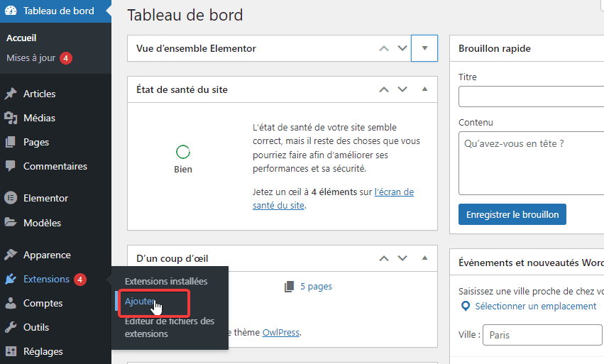This screenshot has width=604, height=364.
Task: Click the red 4 badge next to Mises à jour
Action: click(x=66, y=58)
